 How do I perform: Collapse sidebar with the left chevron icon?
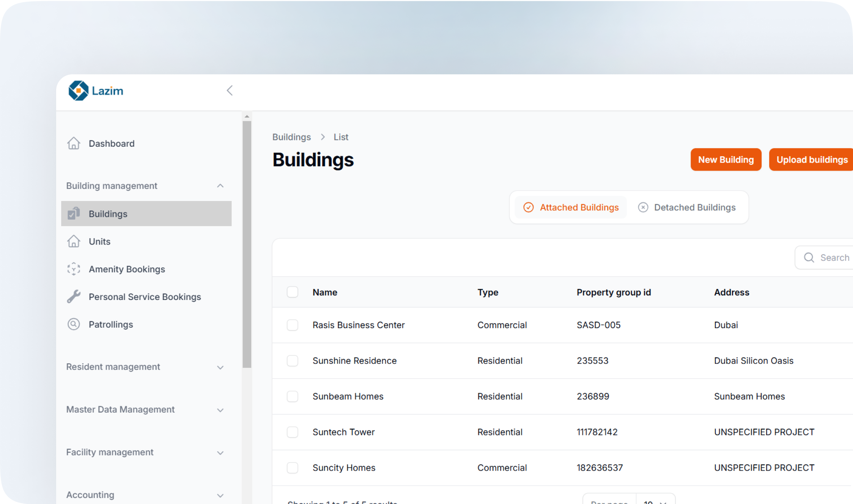tap(230, 91)
